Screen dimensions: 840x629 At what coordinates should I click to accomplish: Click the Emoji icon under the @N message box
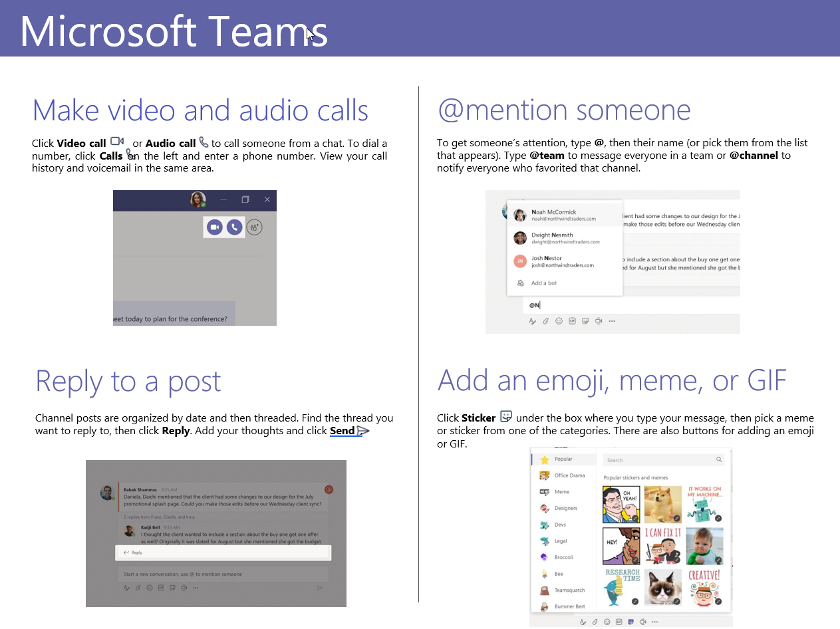559,320
